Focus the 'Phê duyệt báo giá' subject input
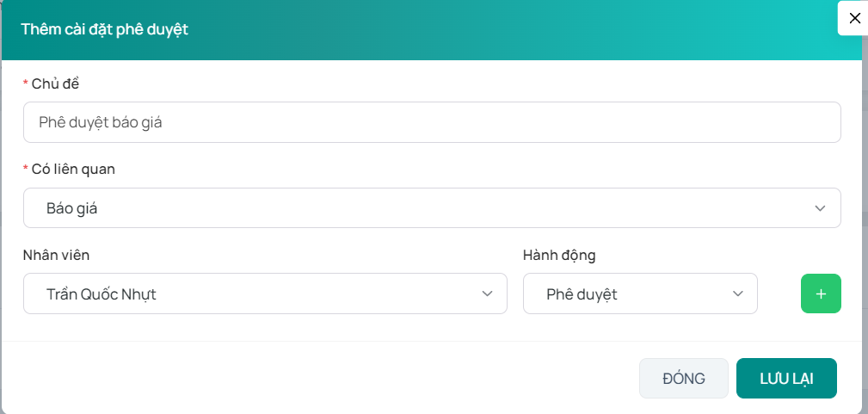 pos(430,122)
